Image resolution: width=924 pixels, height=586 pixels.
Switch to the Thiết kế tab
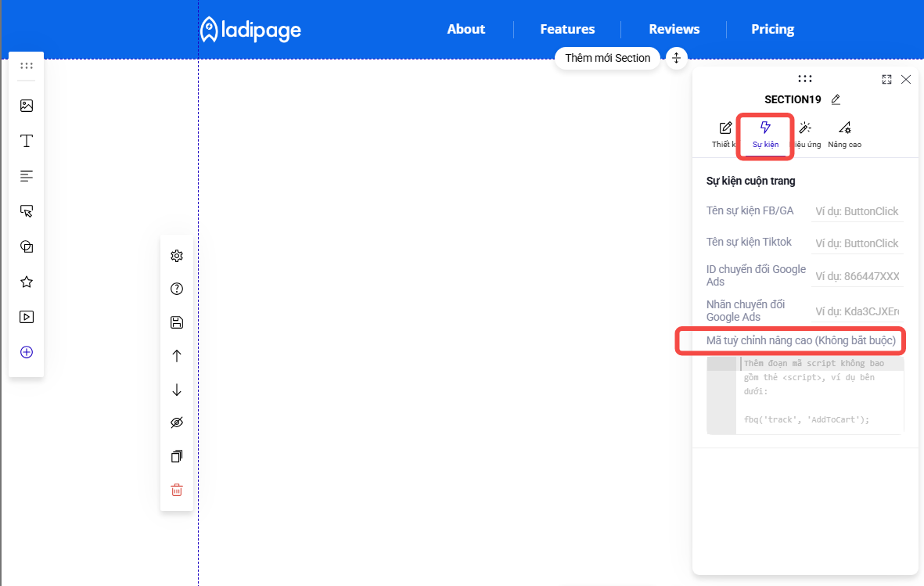(x=724, y=135)
